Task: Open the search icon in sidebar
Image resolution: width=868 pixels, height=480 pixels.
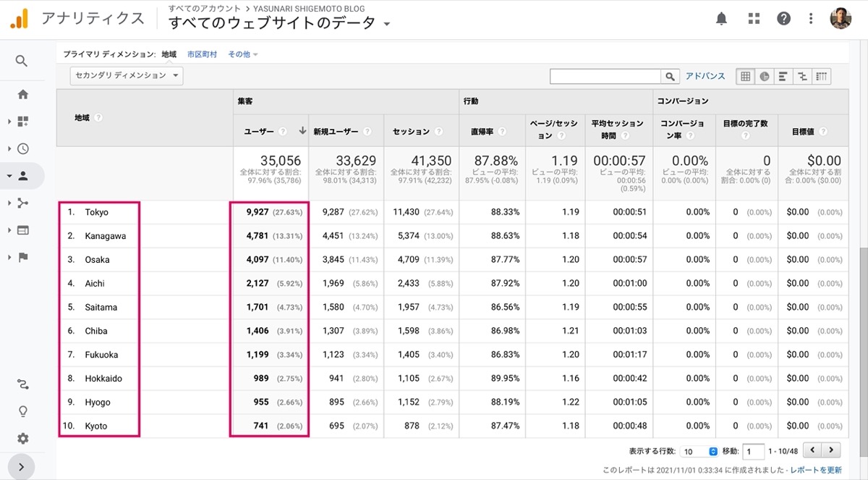Action: pos(22,61)
